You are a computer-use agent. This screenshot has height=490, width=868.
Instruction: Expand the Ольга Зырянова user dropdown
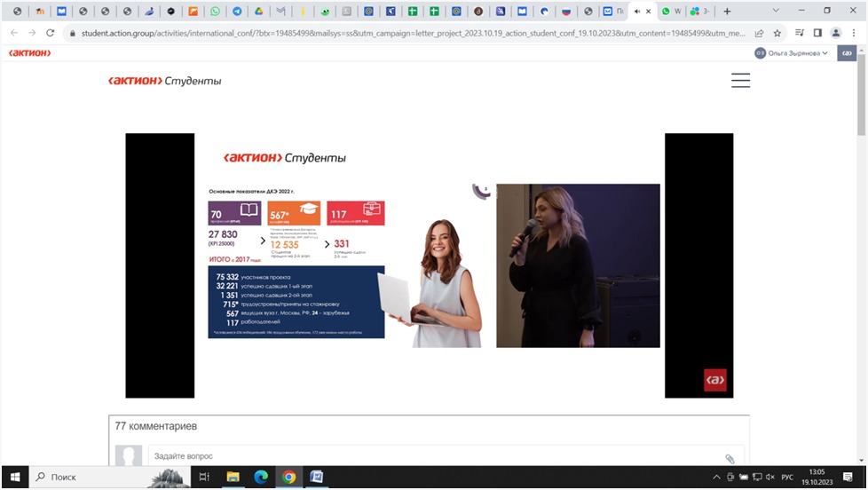[792, 53]
